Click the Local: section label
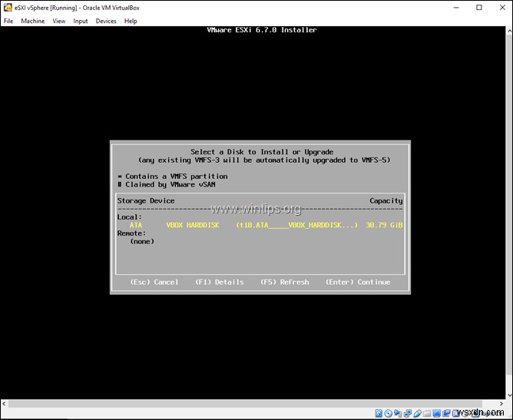Image resolution: width=513 pixels, height=420 pixels. [x=130, y=217]
